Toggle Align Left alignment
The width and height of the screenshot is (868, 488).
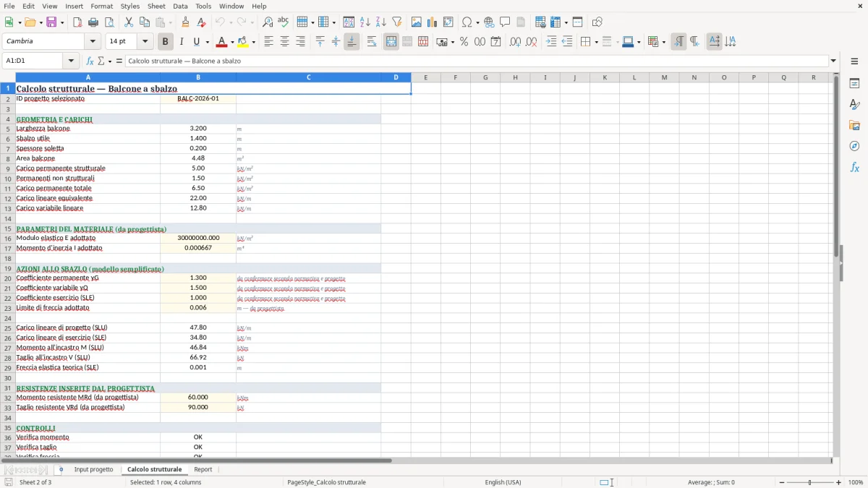point(268,42)
